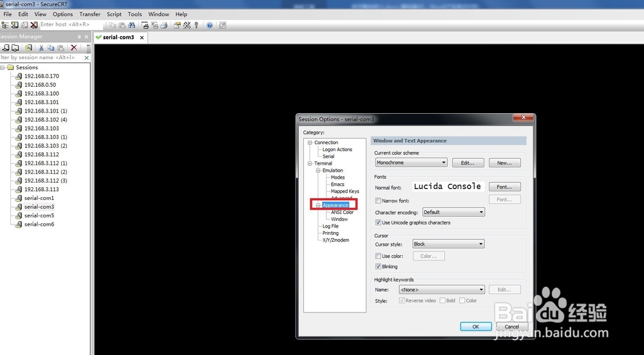Pin the Session Manager panel

[79, 37]
